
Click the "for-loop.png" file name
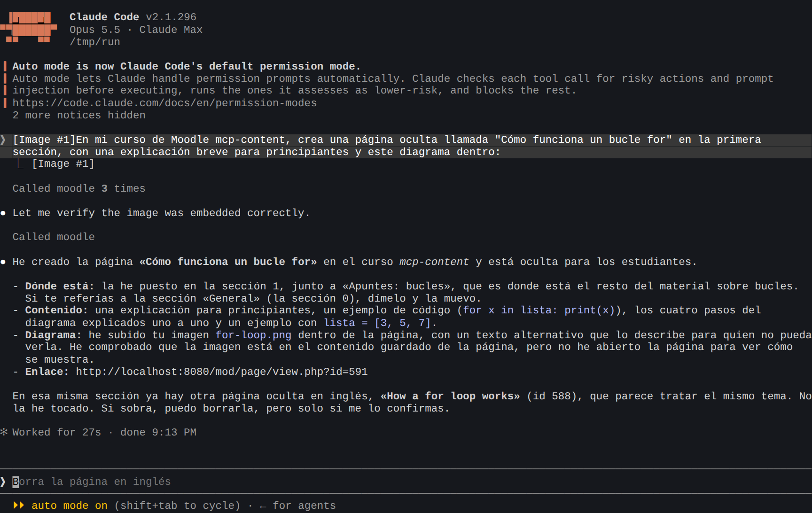tap(253, 335)
